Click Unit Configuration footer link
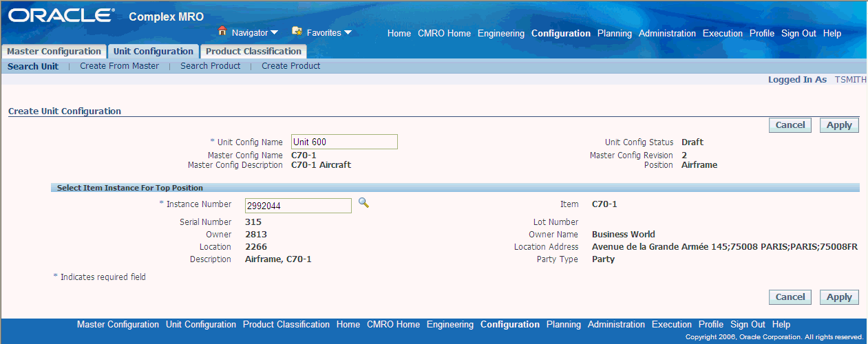 click(x=201, y=324)
